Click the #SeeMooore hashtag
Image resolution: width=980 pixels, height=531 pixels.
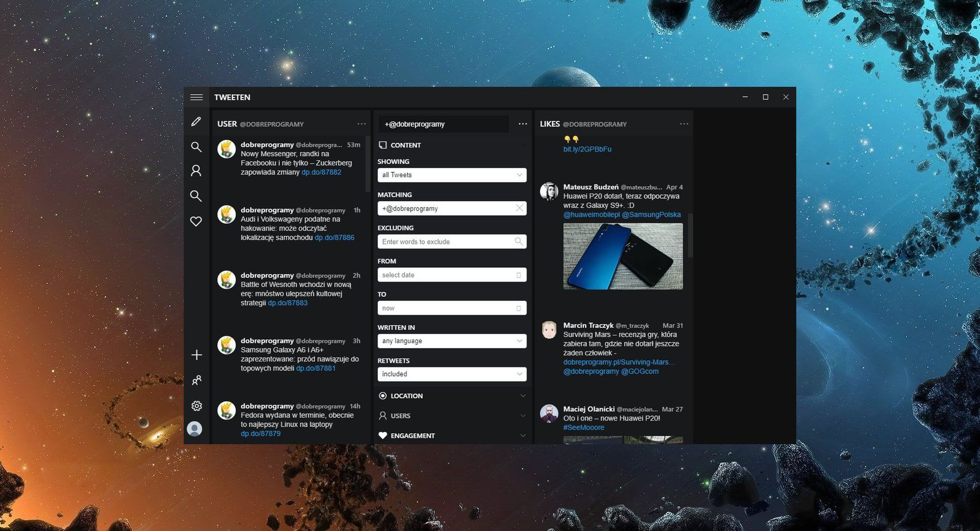[584, 427]
